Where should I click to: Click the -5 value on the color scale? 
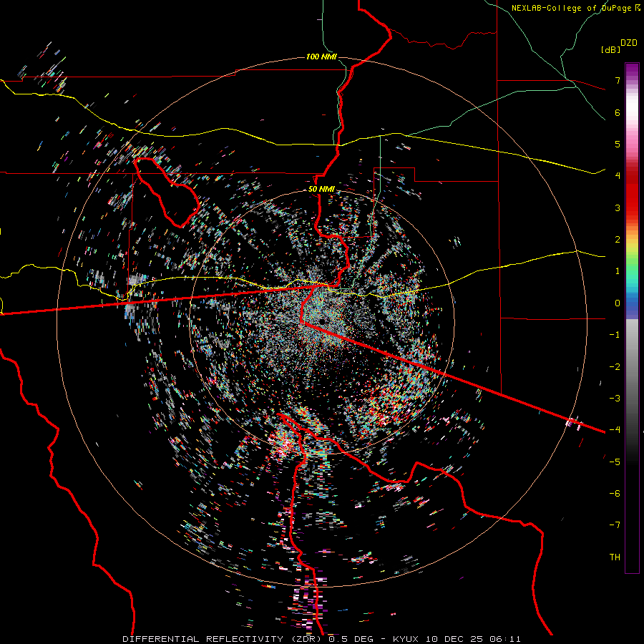(615, 462)
